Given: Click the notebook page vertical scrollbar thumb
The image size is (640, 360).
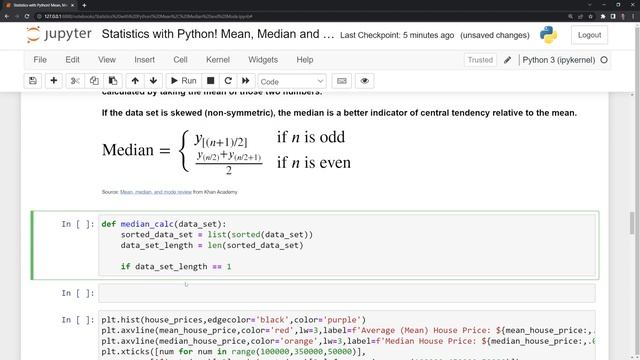Looking at the screenshot, I should [x=633, y=224].
